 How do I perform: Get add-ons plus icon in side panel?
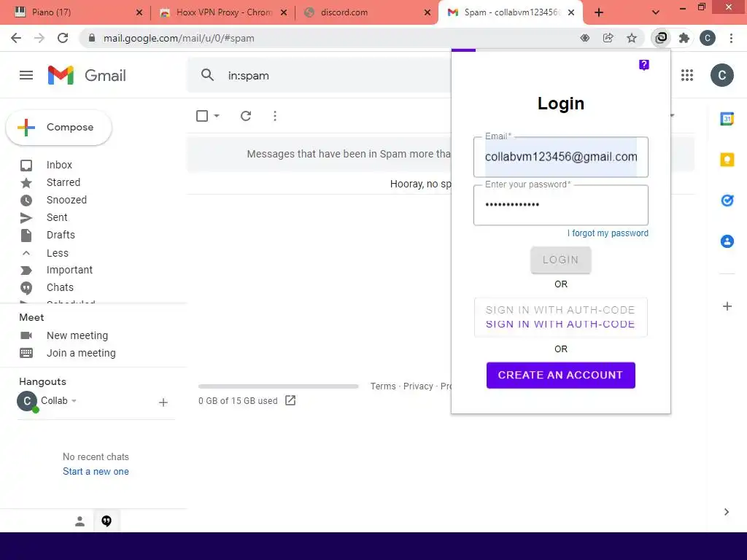pos(727,306)
